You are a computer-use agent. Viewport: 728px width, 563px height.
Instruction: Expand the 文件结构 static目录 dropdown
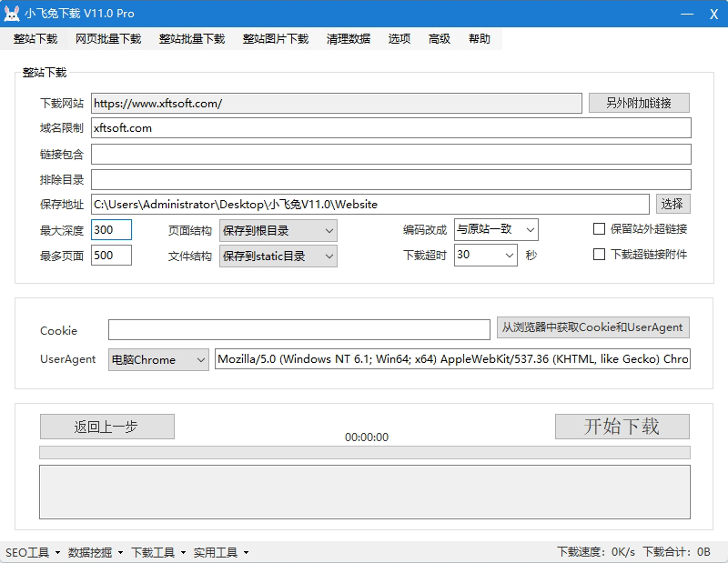(x=278, y=256)
